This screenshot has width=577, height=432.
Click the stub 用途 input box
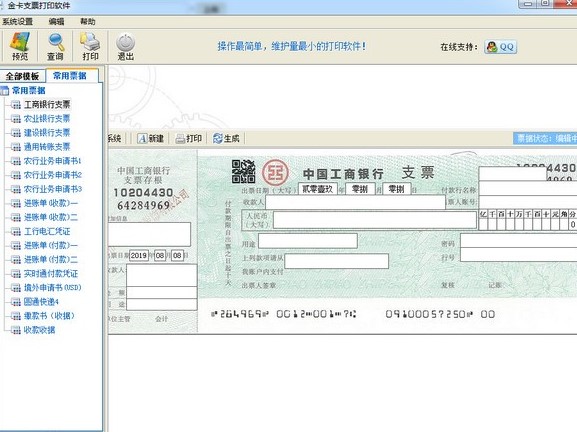tap(162, 304)
